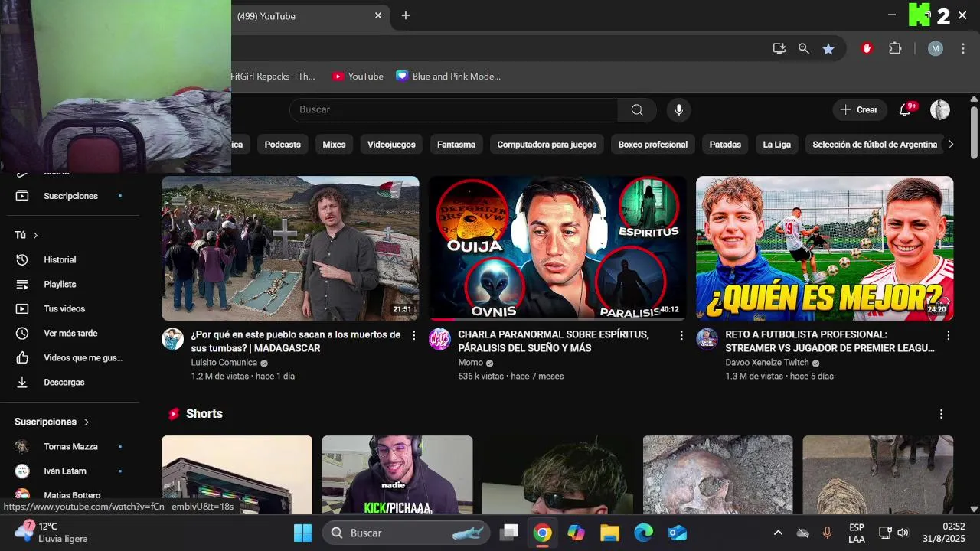Open the Chrome profile M avatar

[x=936, y=48]
